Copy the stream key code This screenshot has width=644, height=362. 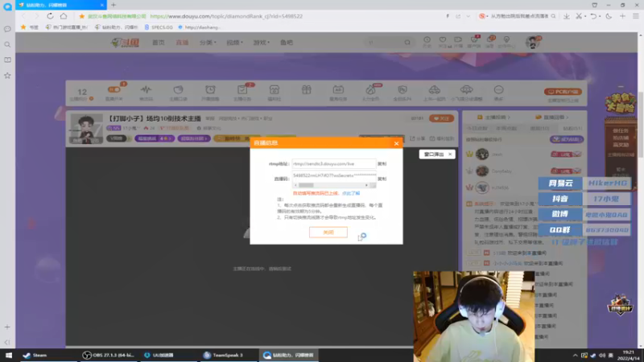point(382,179)
